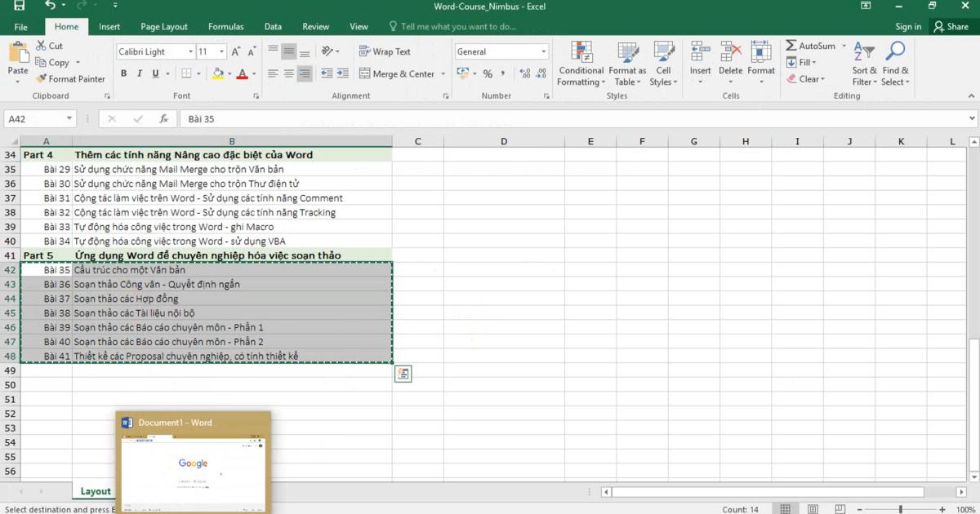Toggle center alignment for the selection
This screenshot has height=514, width=980.
pos(288,73)
